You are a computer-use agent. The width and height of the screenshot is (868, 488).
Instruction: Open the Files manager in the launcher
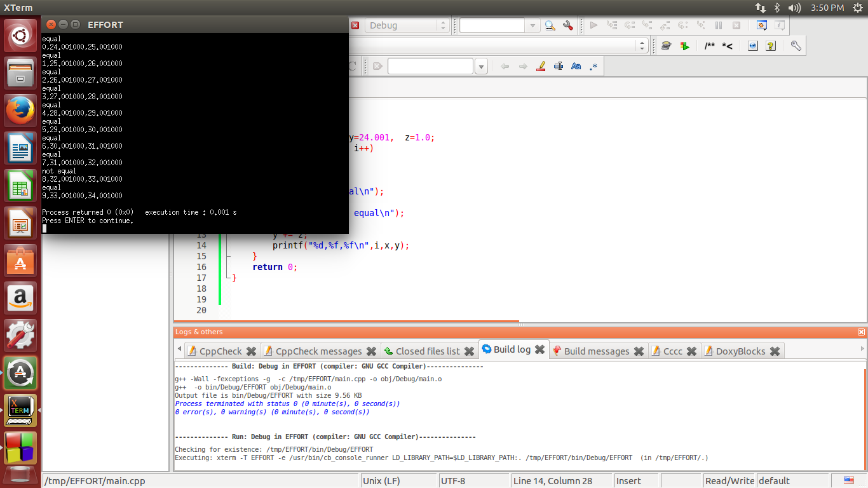click(x=21, y=73)
